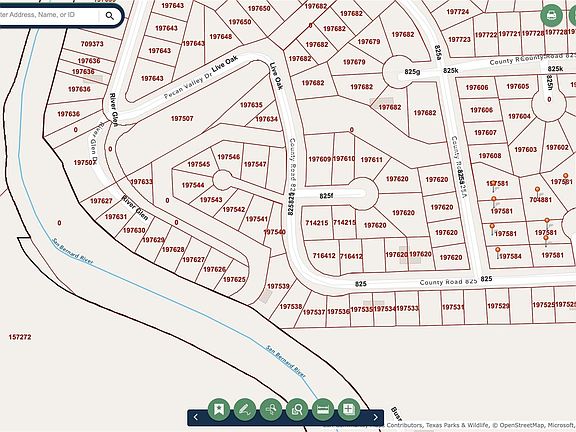Click the Print map icon

click(551, 15)
